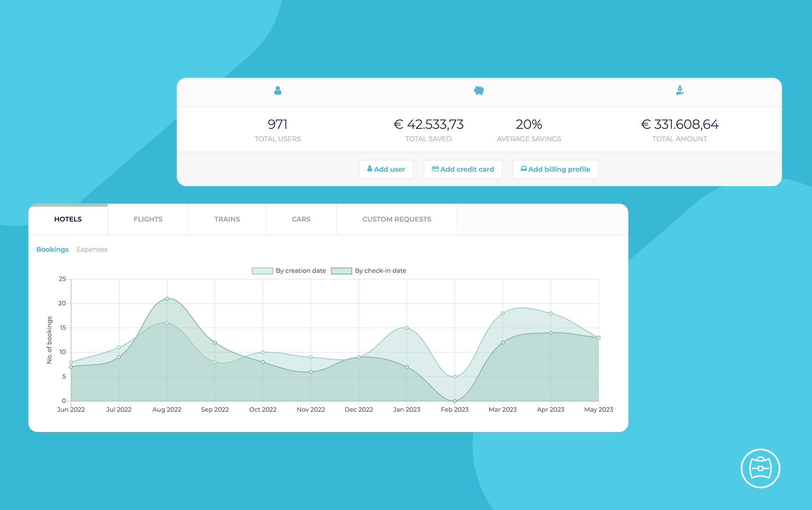The height and width of the screenshot is (510, 812).
Task: Click the Nov 2022 check-in point at 6
Action: click(311, 372)
